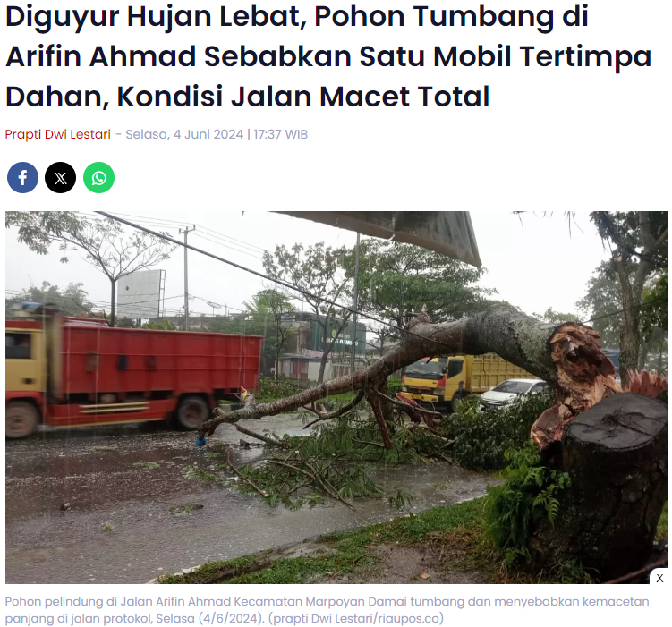
Task: Close the overlay with the X button
Action: click(x=659, y=578)
